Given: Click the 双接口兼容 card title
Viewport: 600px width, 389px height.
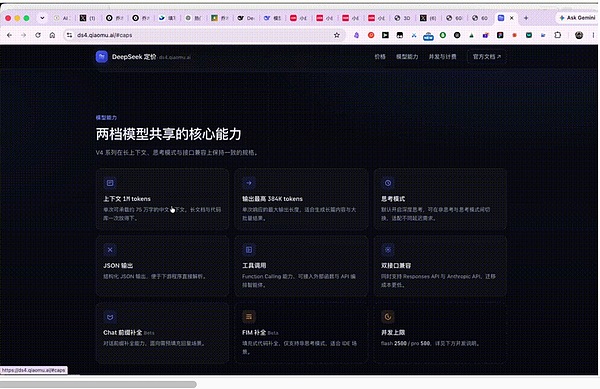Looking at the screenshot, I should [x=396, y=265].
